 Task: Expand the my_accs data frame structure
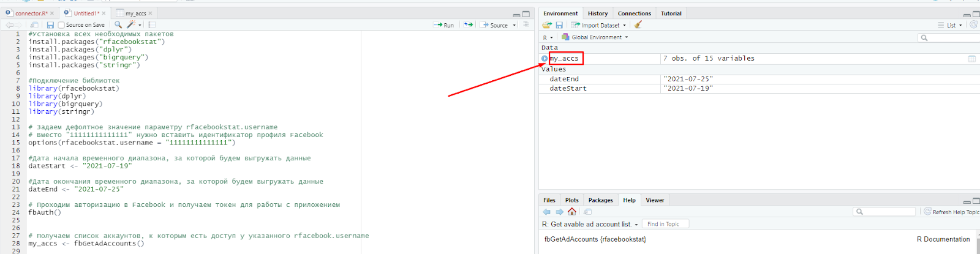click(x=545, y=59)
